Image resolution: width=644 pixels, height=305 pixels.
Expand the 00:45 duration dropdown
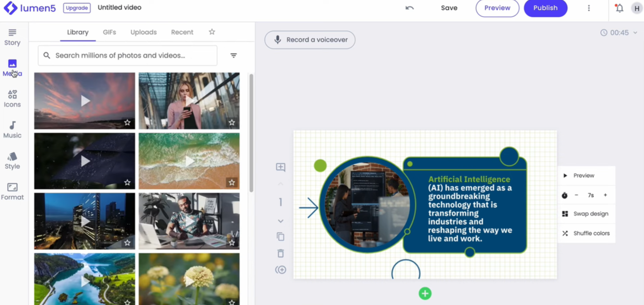tap(635, 33)
